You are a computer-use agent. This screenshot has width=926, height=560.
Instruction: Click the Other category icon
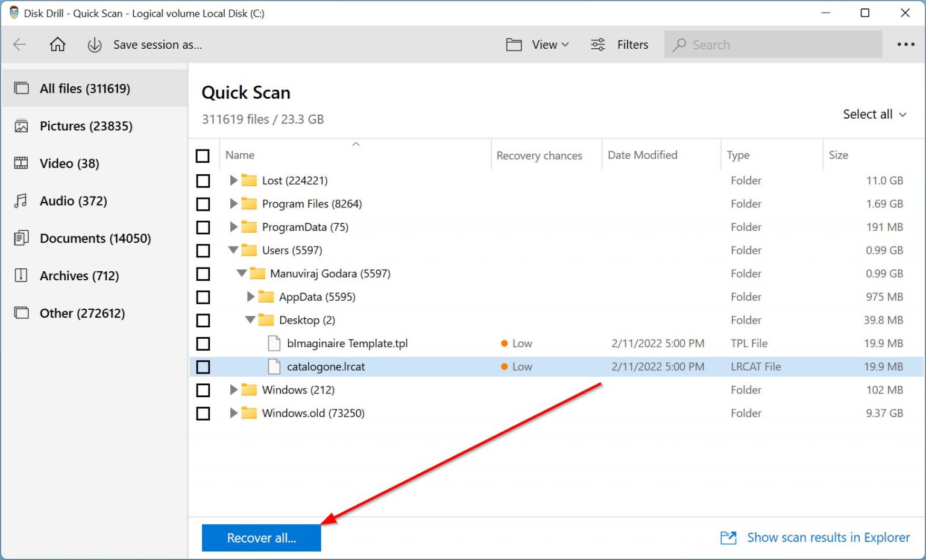click(x=22, y=313)
